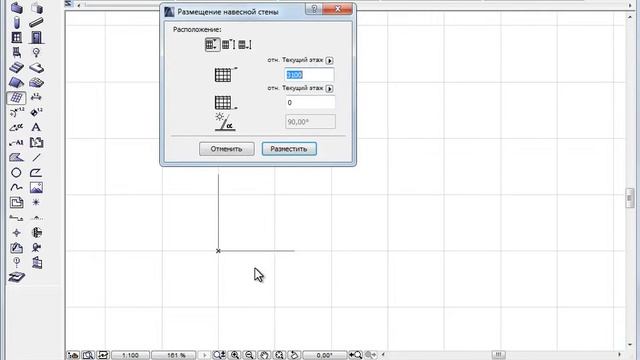This screenshot has height=360, width=640.
Task: Select the Arc/Circle tool
Action: click(16, 173)
